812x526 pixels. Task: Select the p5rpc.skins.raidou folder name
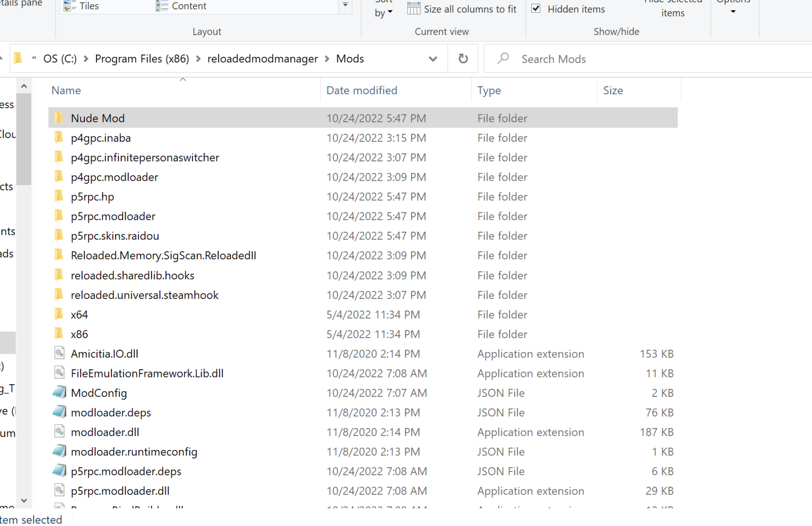[115, 236]
